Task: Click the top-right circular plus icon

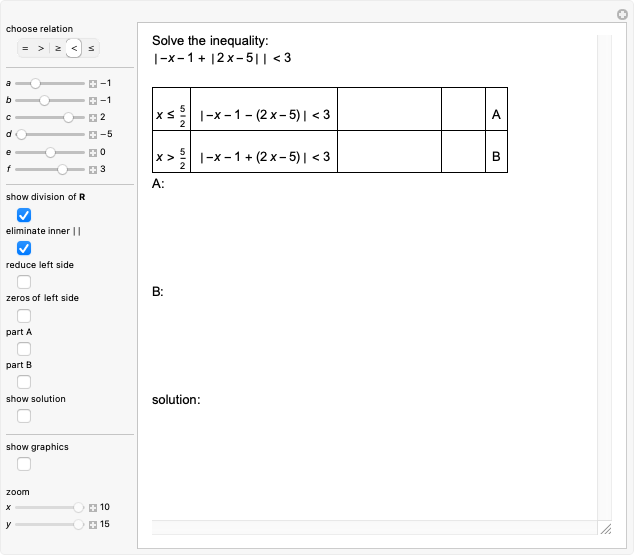Action: [621, 14]
